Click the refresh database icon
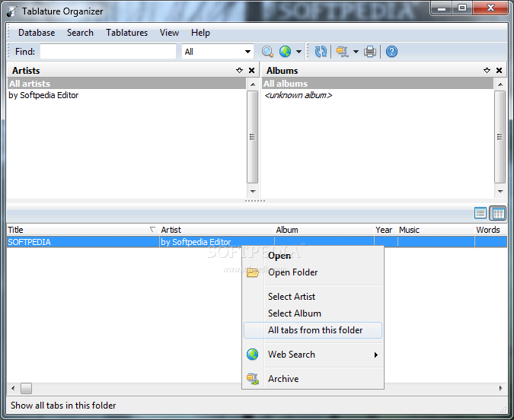The width and height of the screenshot is (514, 420). (x=321, y=52)
